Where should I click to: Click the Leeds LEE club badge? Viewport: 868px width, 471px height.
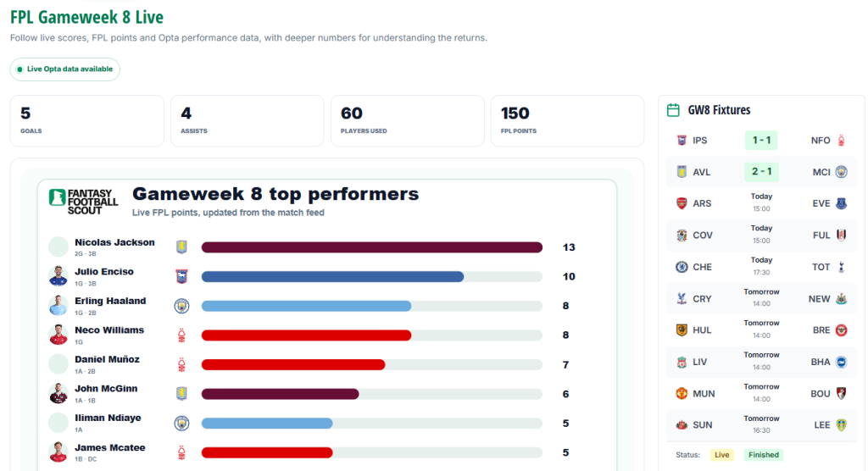(841, 425)
